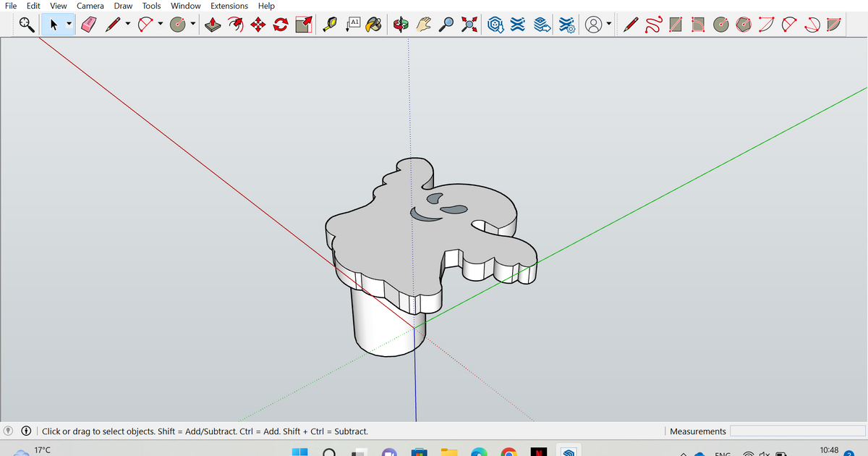The image size is (868, 456).
Task: Select the Freehand drawing tool
Action: tap(653, 25)
